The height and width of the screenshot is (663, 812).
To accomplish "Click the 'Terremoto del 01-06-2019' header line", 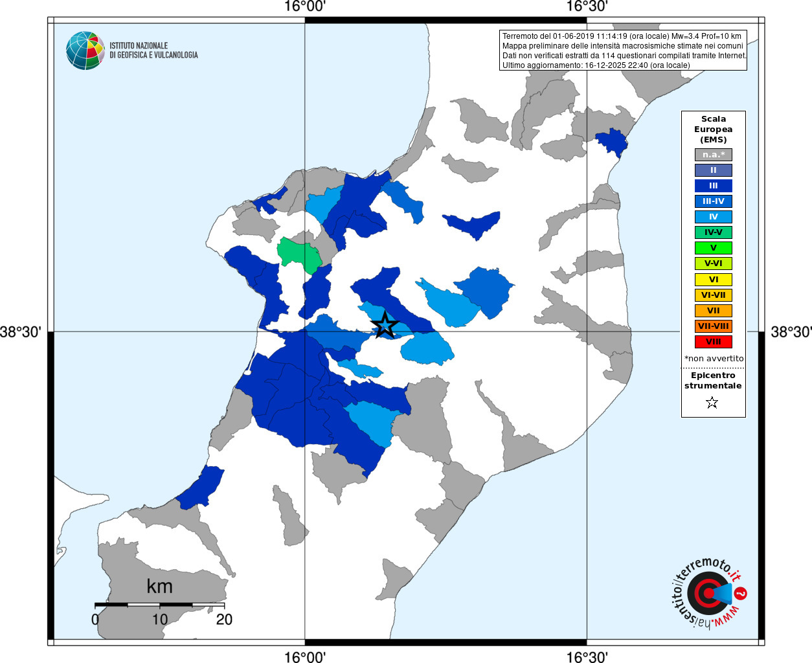I will [622, 36].
